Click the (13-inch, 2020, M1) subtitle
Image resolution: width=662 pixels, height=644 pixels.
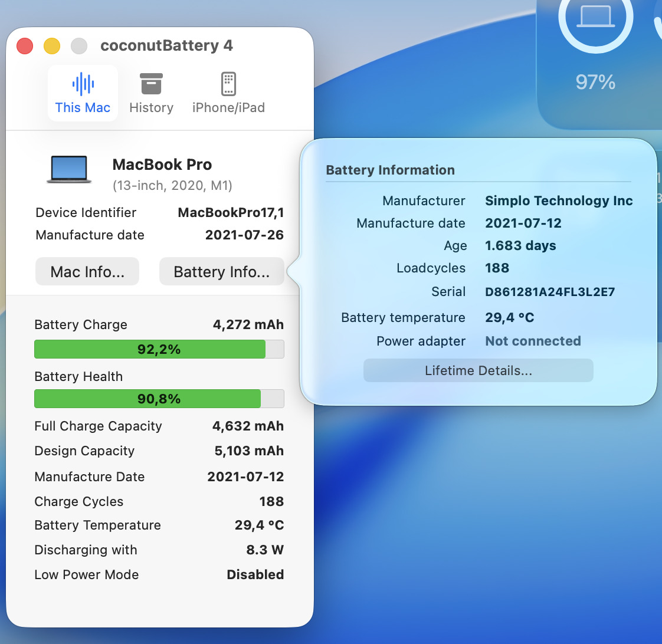pos(172,185)
